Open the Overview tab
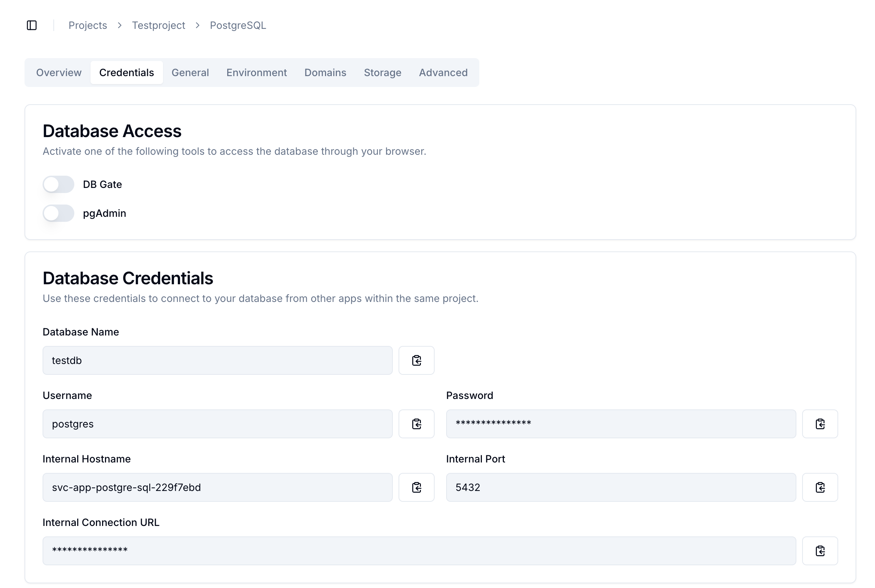This screenshot has width=875, height=588. 58,73
